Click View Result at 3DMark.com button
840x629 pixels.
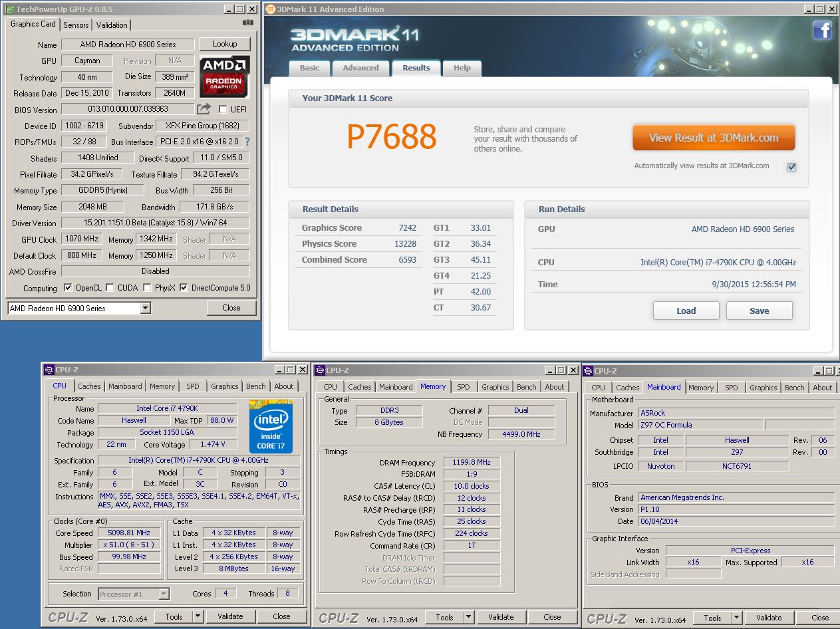714,138
